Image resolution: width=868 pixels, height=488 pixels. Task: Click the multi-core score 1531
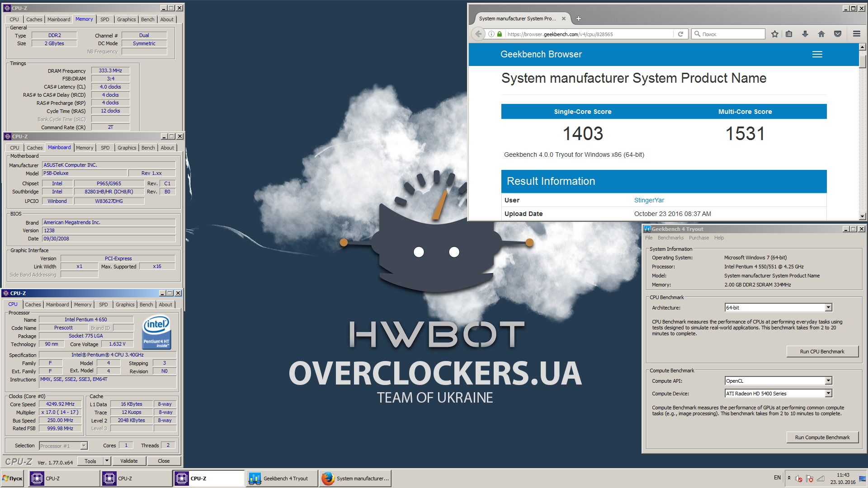(x=745, y=134)
